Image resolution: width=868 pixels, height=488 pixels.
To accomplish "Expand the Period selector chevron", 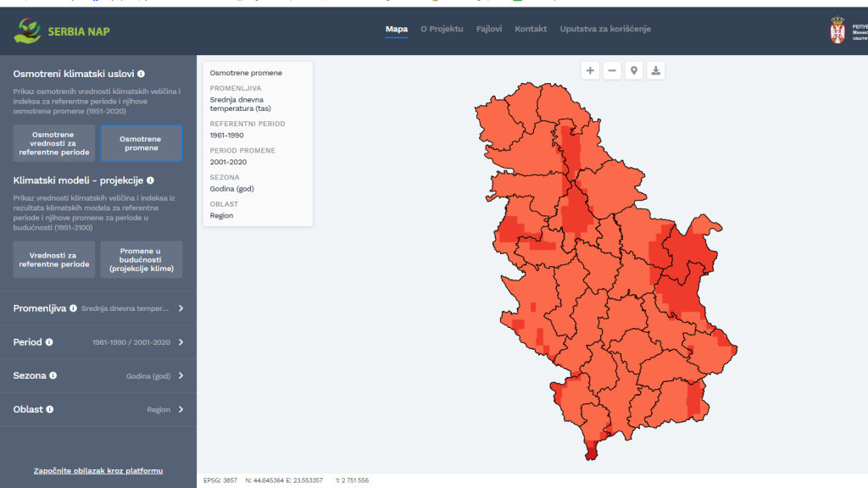I will pyautogui.click(x=181, y=342).
